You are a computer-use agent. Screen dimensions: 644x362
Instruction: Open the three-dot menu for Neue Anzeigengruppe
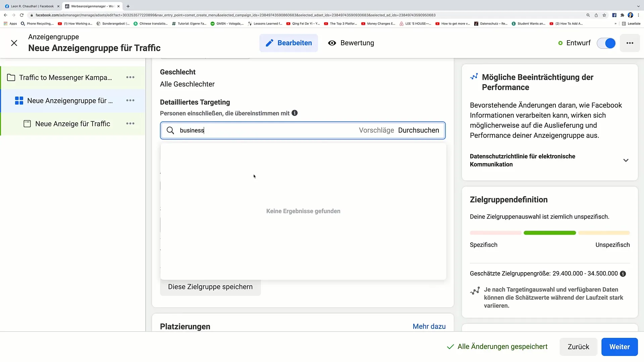click(x=130, y=100)
